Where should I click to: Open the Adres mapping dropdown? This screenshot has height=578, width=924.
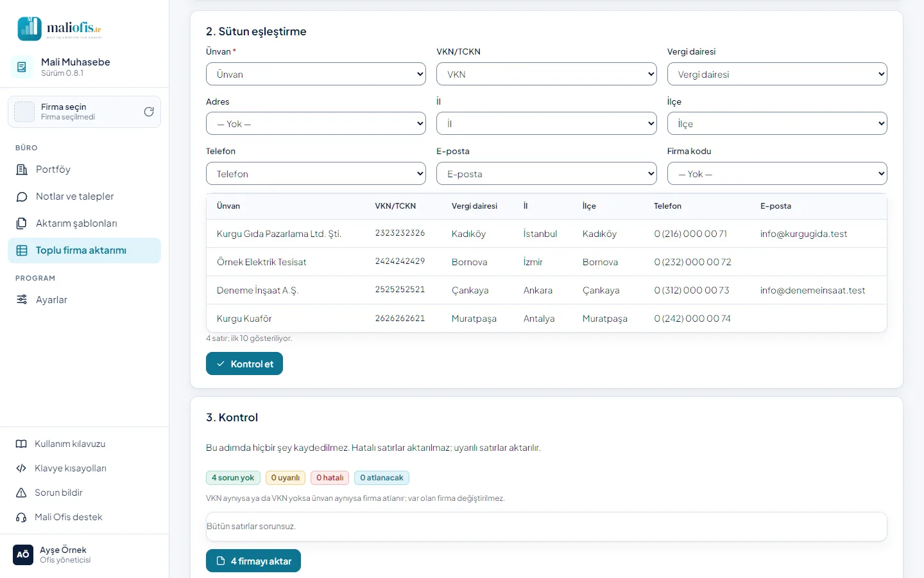[316, 123]
